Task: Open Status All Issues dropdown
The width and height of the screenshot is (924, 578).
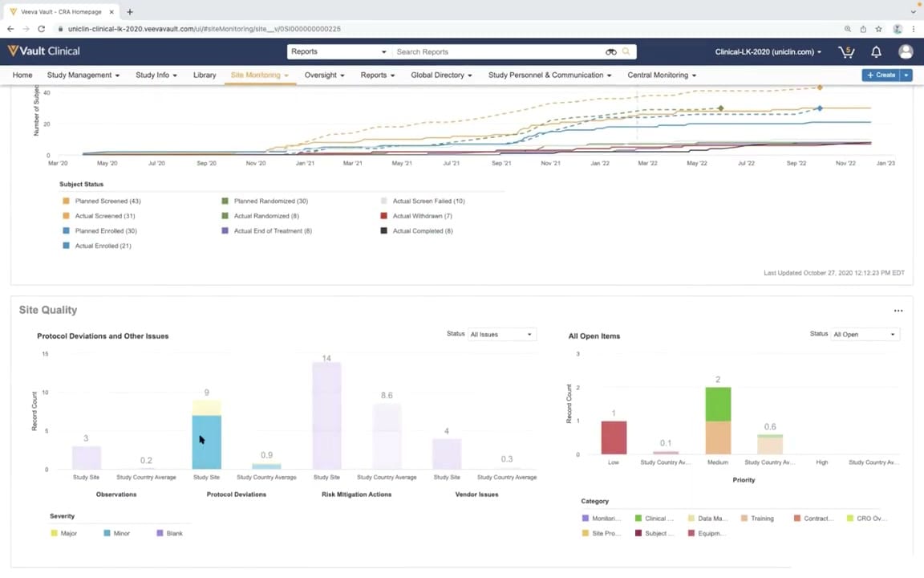Action: [x=500, y=335]
